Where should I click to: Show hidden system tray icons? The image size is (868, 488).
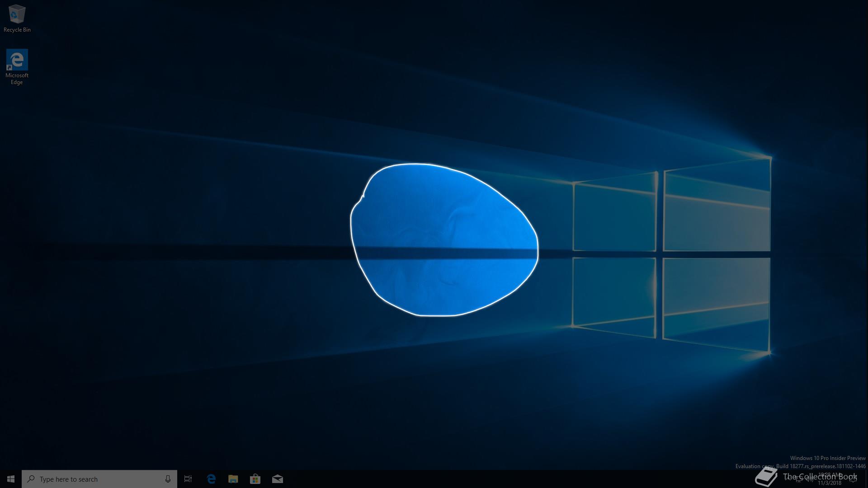click(x=788, y=479)
